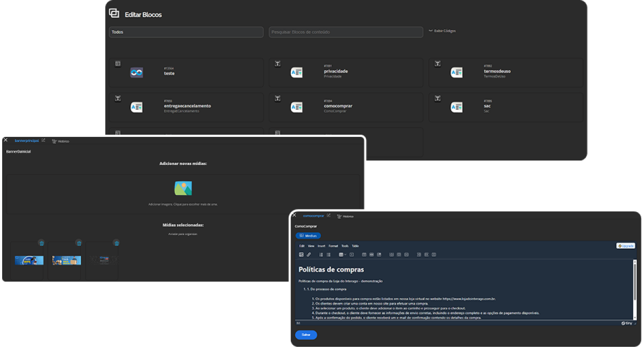Delete the first selected banner media
Viewport: 644px width, 349px height.
pyautogui.click(x=41, y=243)
